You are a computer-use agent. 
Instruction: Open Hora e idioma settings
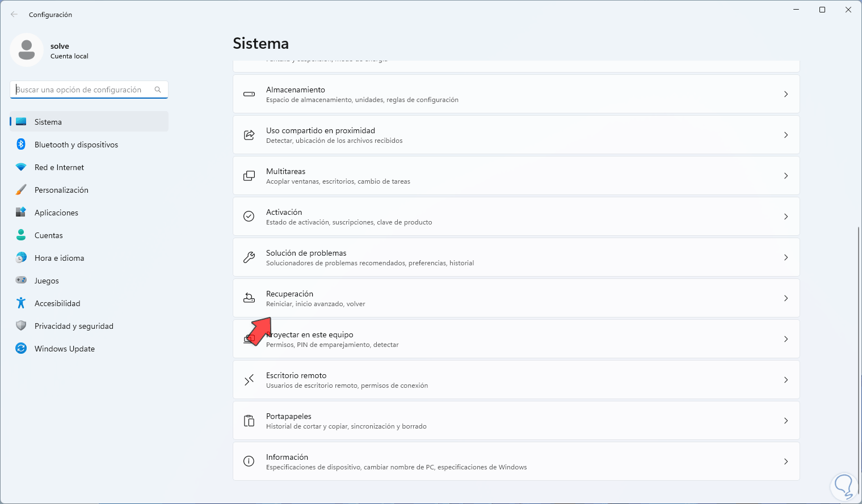59,258
